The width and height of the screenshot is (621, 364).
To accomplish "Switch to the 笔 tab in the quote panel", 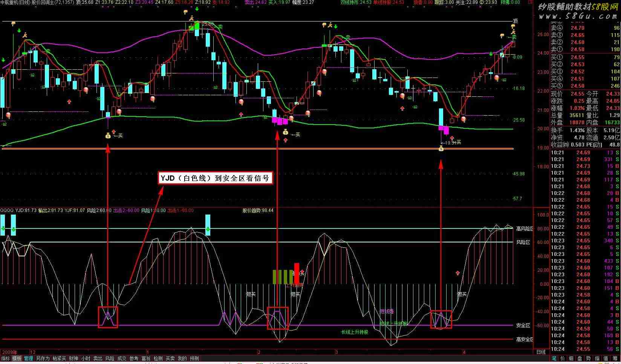I will [x=554, y=359].
